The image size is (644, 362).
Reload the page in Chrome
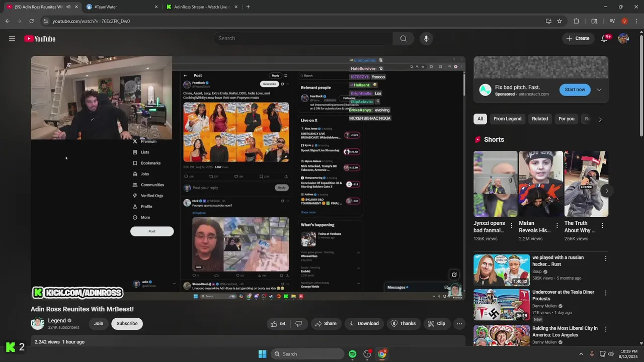pyautogui.click(x=31, y=21)
